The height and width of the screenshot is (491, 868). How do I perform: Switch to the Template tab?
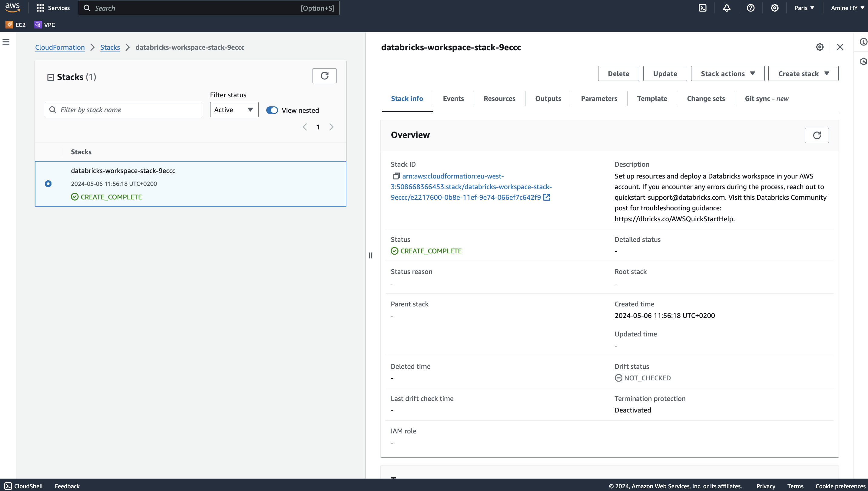click(x=652, y=99)
